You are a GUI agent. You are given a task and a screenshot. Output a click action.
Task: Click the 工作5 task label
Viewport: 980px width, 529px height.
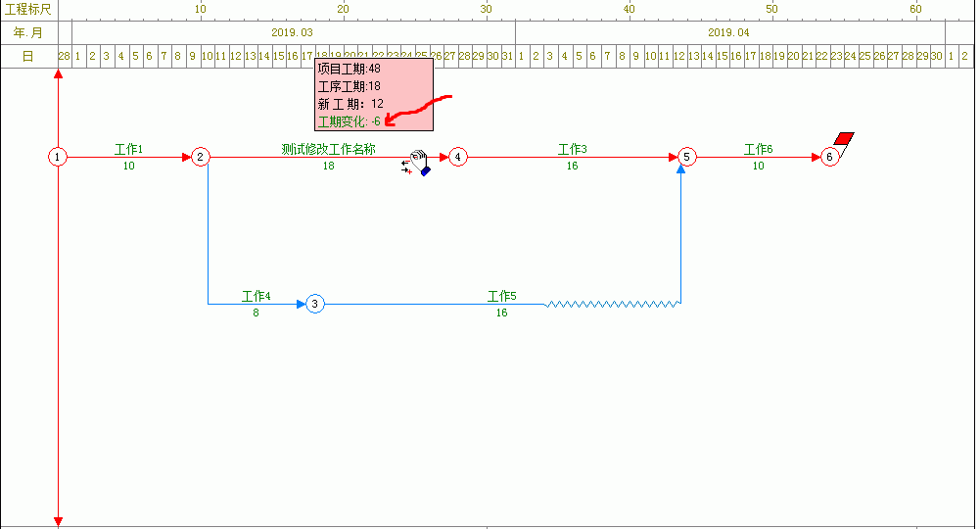coord(502,297)
